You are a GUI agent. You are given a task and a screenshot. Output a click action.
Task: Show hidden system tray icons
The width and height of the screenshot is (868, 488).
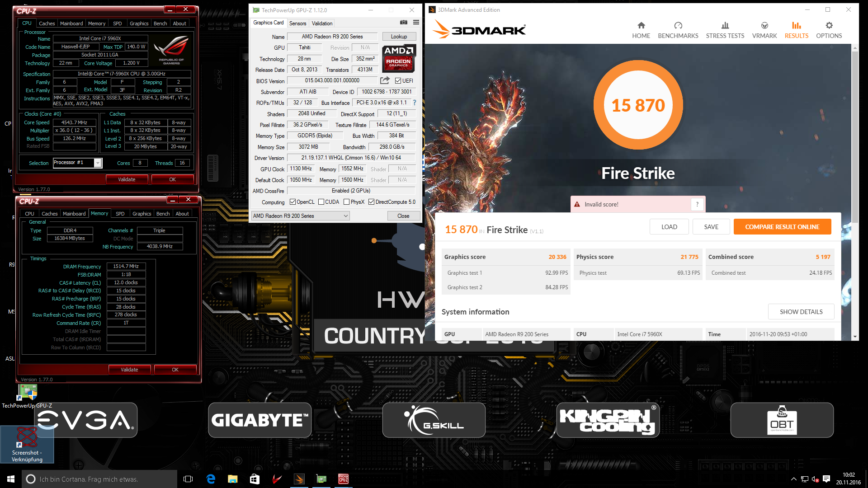click(793, 479)
